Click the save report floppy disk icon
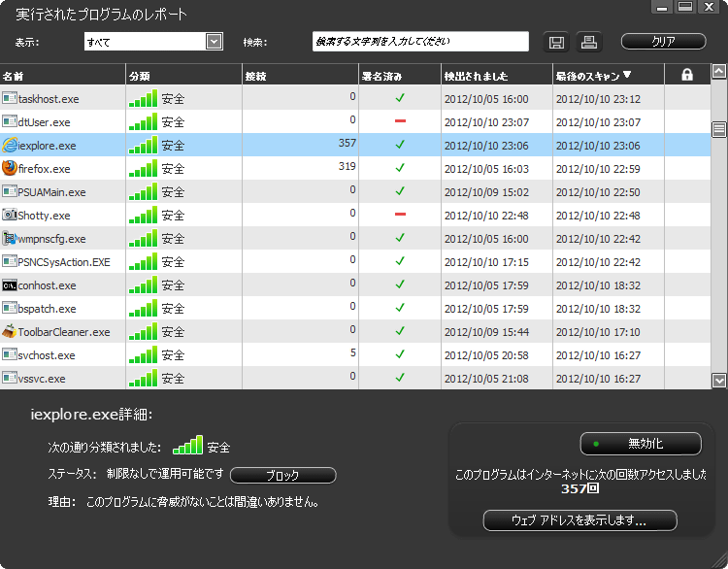This screenshot has width=728, height=569. click(556, 43)
